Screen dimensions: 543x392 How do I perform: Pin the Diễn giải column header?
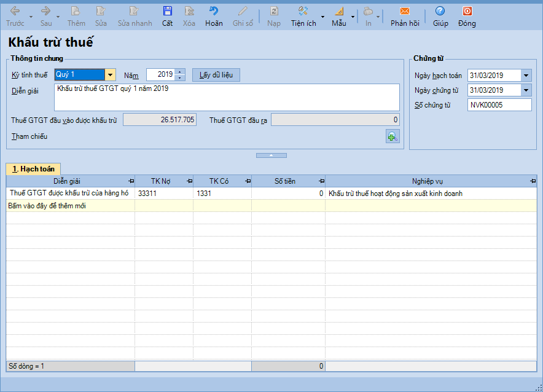[x=131, y=181]
